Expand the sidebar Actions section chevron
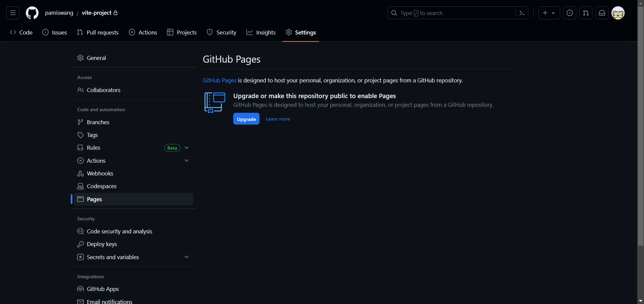Image resolution: width=644 pixels, height=304 pixels. coord(187,161)
